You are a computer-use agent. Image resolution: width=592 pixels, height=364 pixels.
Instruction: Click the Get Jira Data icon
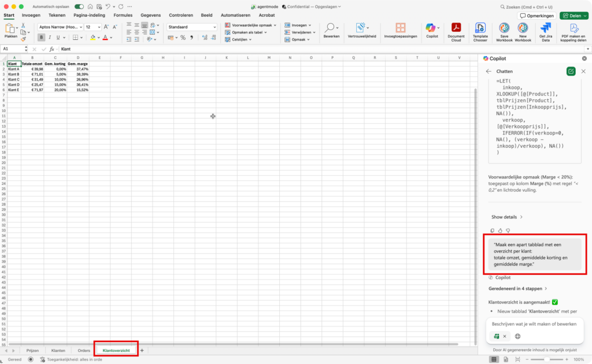click(545, 28)
